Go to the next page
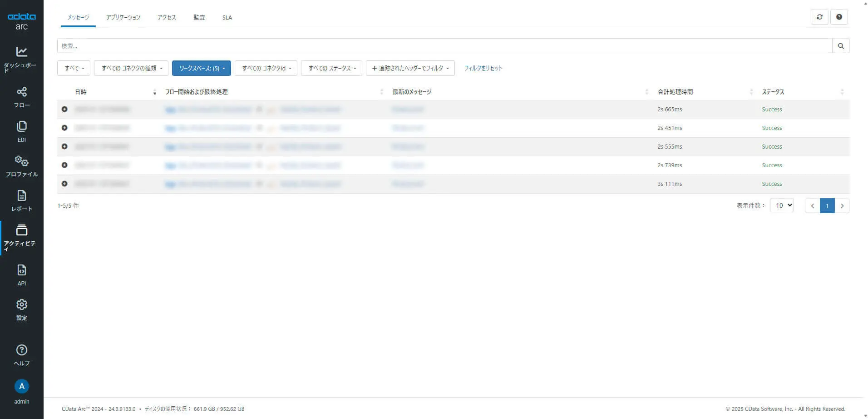868x419 pixels. (x=842, y=205)
